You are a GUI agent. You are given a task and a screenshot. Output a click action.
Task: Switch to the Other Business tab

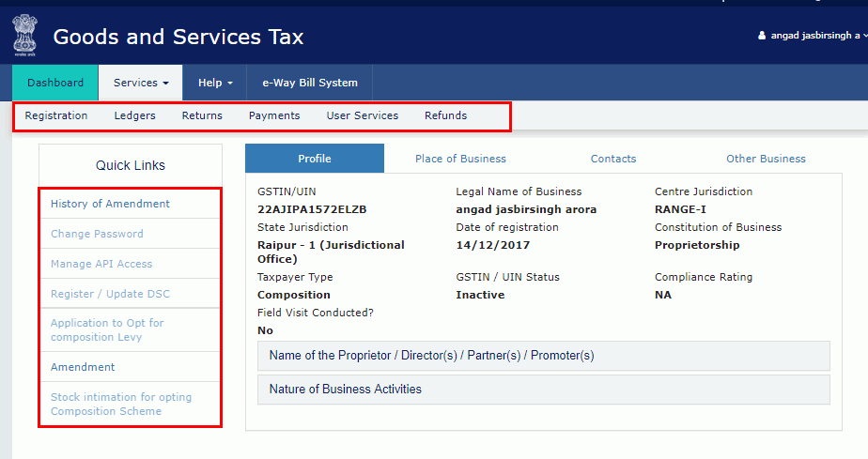point(767,159)
